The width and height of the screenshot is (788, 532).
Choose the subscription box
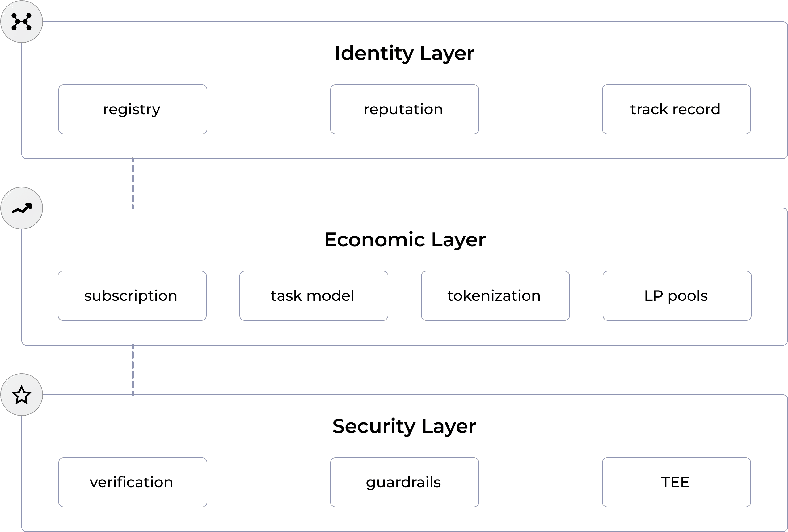(132, 296)
